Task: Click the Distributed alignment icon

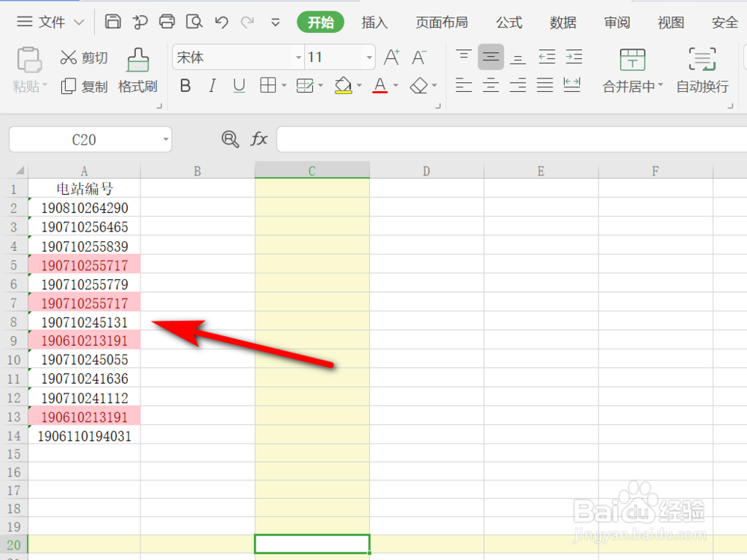Action: (572, 85)
